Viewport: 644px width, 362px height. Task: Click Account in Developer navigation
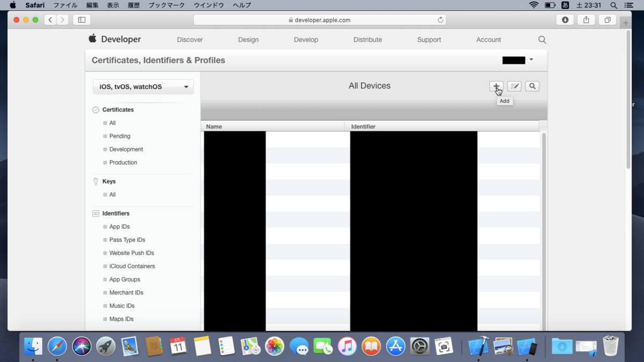488,40
